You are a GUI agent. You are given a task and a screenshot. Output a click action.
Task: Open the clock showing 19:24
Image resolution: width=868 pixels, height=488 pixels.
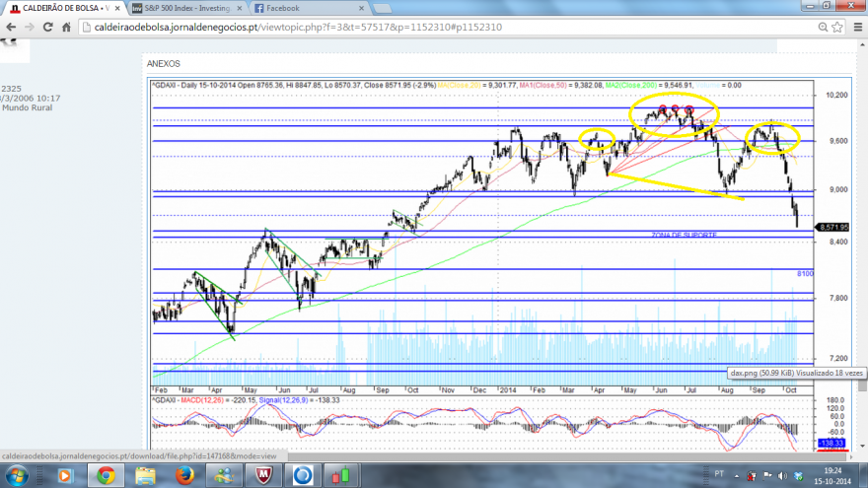[x=832, y=476]
